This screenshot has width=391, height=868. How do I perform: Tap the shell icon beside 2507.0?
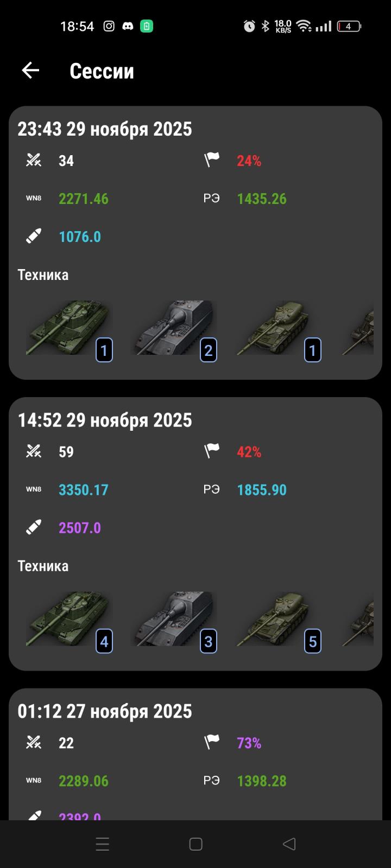(x=34, y=527)
